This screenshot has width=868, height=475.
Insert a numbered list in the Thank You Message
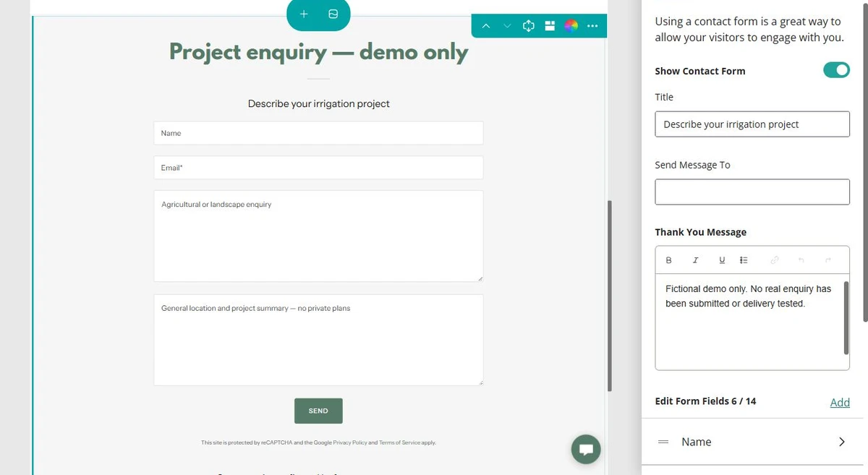(x=744, y=260)
